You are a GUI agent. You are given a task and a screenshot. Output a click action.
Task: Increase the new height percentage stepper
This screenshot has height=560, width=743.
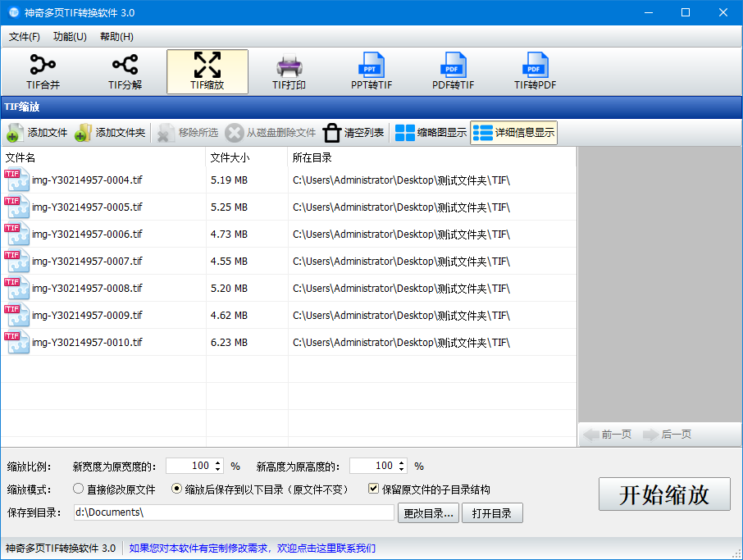tap(401, 462)
